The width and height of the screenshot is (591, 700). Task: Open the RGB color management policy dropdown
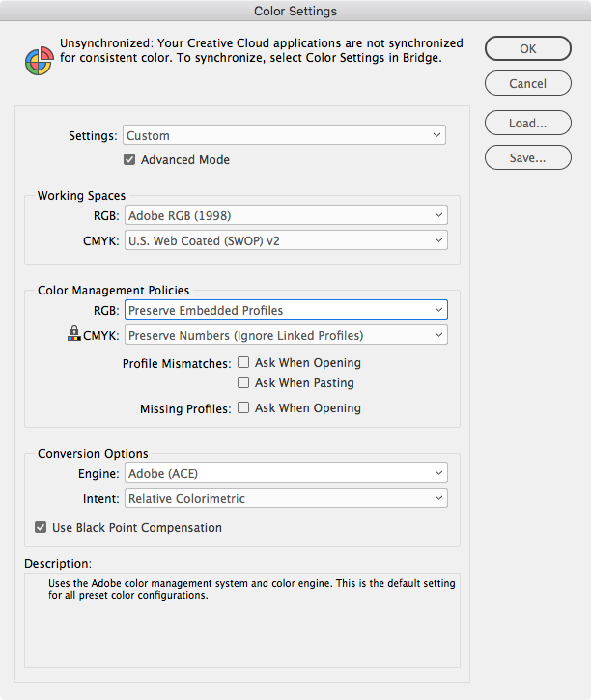pyautogui.click(x=286, y=310)
